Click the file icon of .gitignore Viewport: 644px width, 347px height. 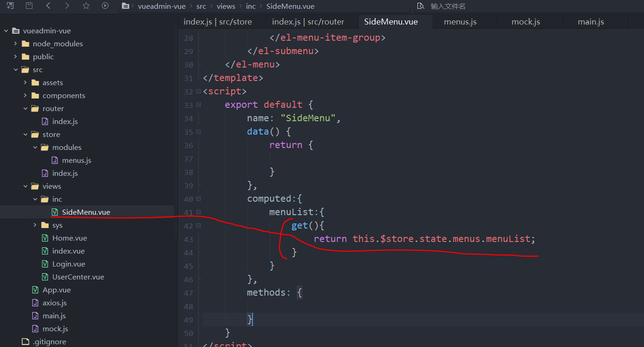pyautogui.click(x=25, y=342)
